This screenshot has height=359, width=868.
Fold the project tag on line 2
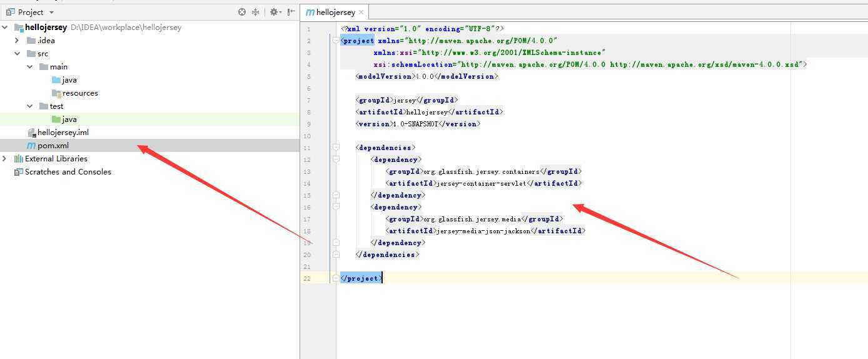(336, 41)
